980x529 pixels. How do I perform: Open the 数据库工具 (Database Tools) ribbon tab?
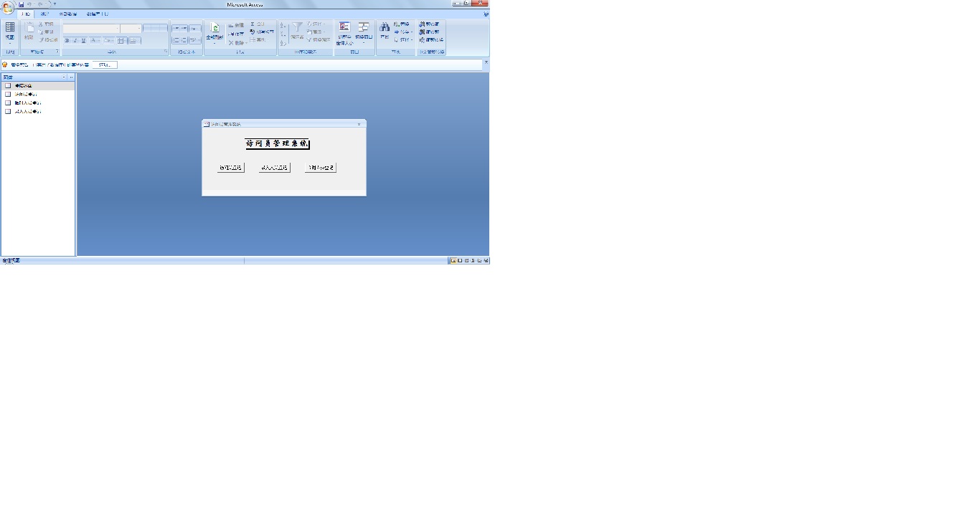coord(97,14)
